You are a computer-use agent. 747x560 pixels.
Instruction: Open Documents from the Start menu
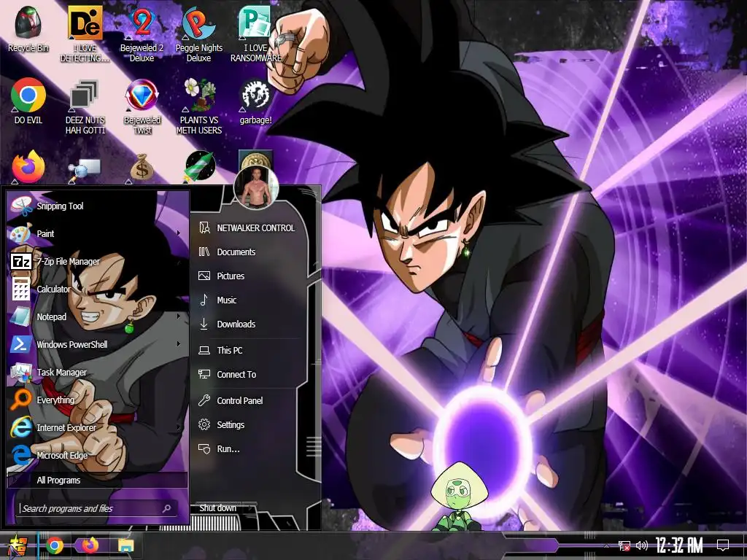click(248, 252)
